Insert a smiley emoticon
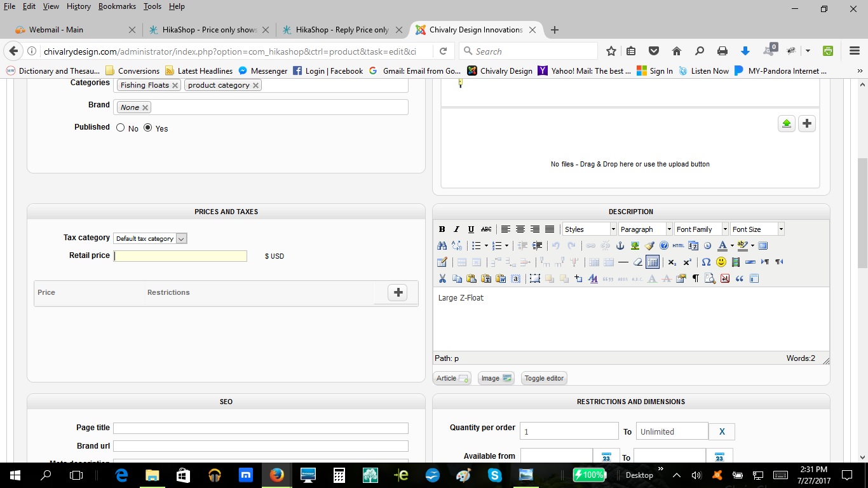868x488 pixels. click(x=721, y=262)
